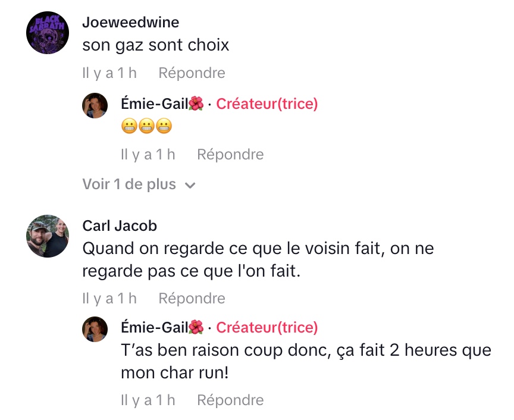Open Carl Jacob's profile picture
This screenshot has width=514, height=420.
click(x=48, y=236)
